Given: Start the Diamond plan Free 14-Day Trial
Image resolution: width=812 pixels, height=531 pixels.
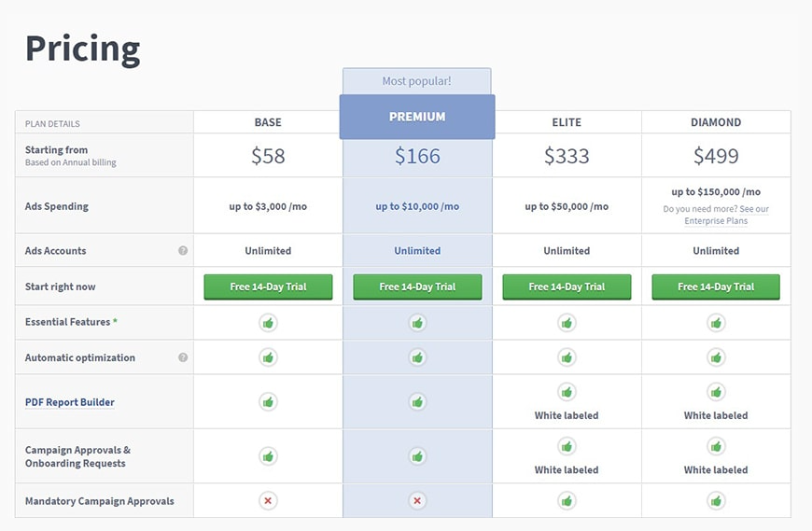Looking at the screenshot, I should [716, 286].
